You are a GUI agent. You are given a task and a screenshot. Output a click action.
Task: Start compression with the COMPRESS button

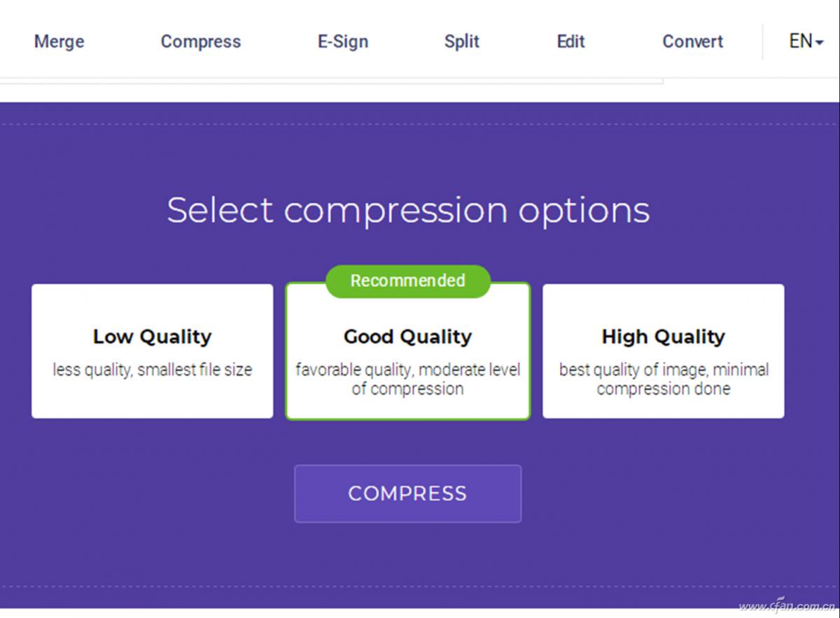click(407, 493)
